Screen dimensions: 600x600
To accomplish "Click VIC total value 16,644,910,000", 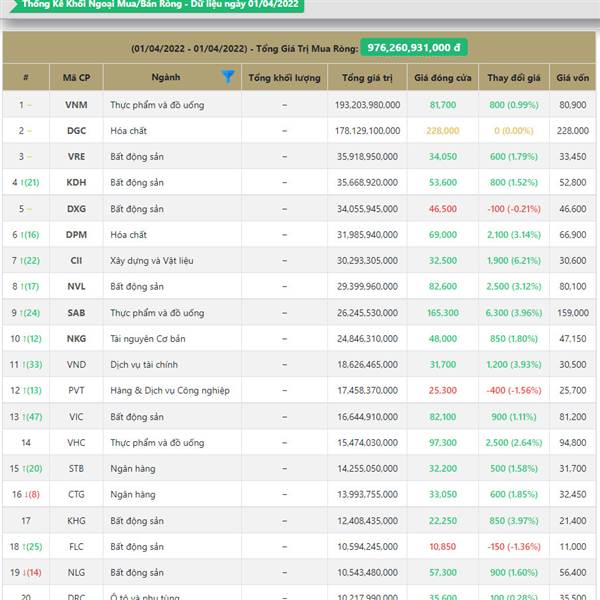I will point(367,417).
